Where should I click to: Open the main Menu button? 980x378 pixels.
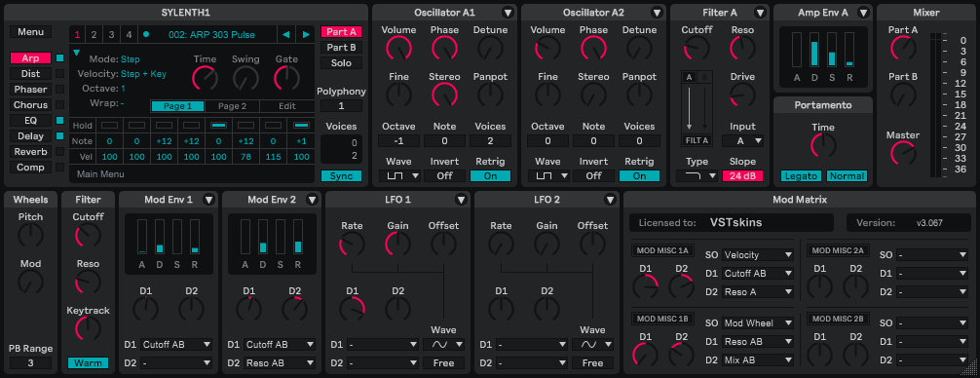pos(30,32)
